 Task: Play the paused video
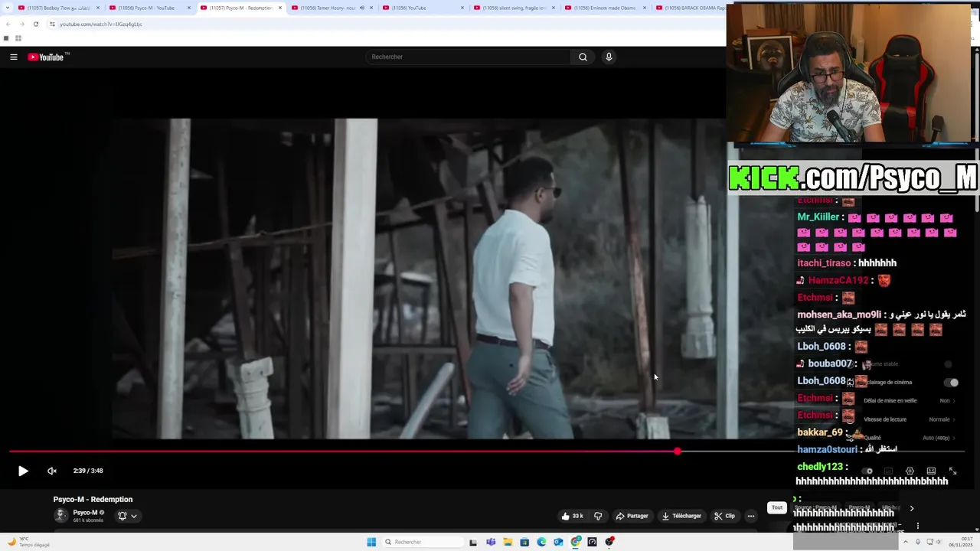[x=23, y=471]
